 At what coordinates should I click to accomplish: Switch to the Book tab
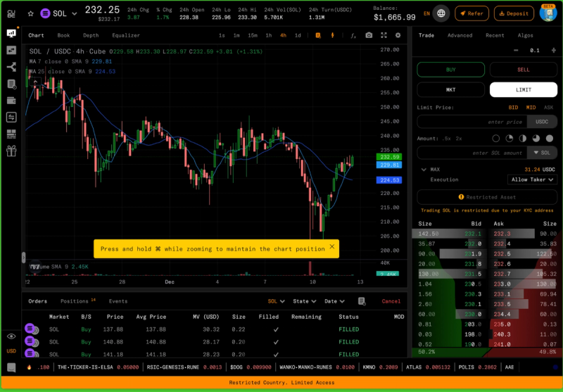[63, 35]
